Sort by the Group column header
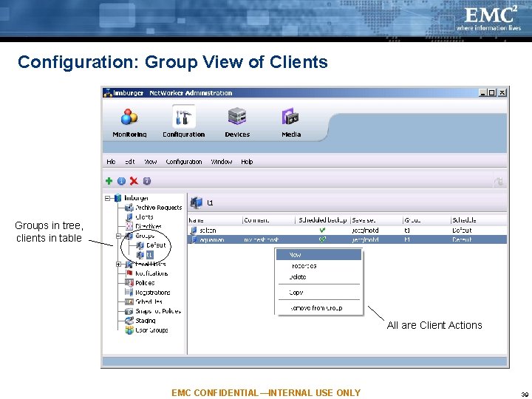532x399 pixels. pyautogui.click(x=427, y=220)
